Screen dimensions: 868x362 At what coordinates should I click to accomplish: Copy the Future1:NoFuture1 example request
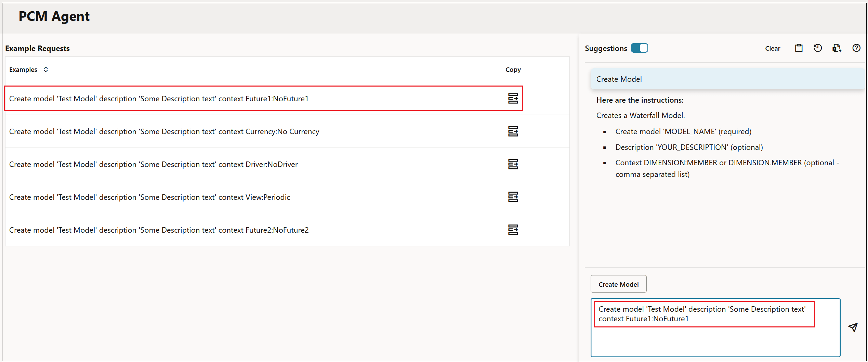[513, 98]
